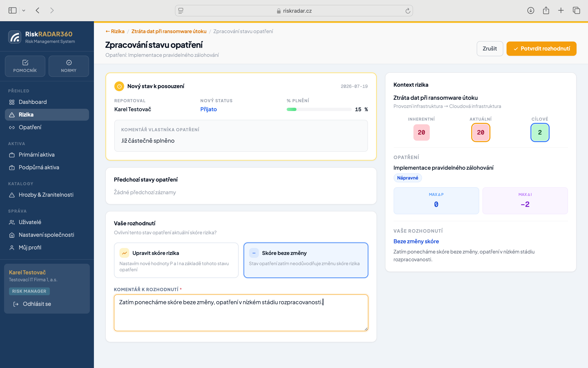Click the RiskRADAR360 logo icon
588x368 pixels.
coord(15,37)
